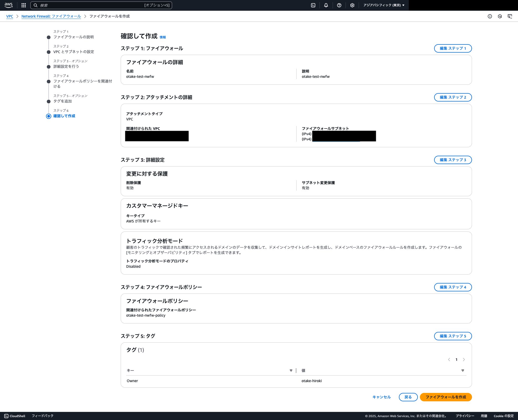518x420 pixels.
Task: Click プライバシー in footer
Action: click(x=465, y=416)
